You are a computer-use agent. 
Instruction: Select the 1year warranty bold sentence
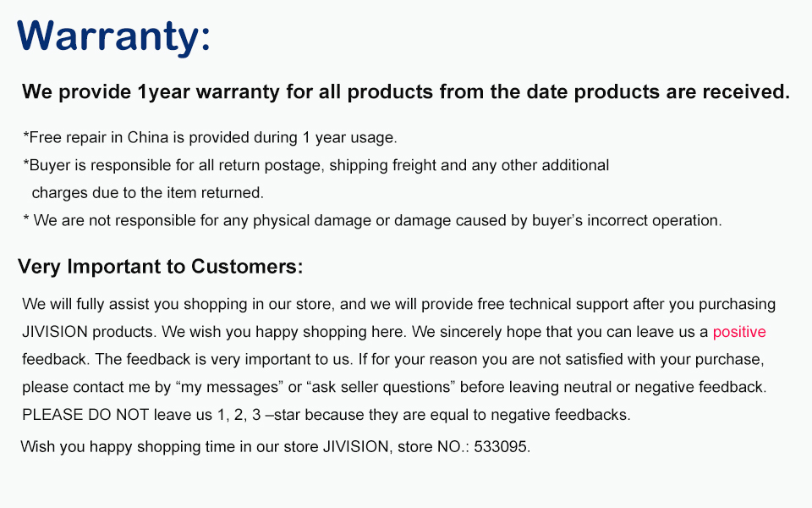click(406, 92)
